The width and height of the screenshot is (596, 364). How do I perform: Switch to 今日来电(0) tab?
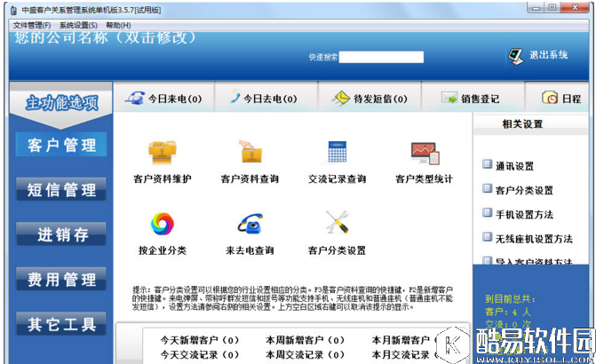coord(164,97)
